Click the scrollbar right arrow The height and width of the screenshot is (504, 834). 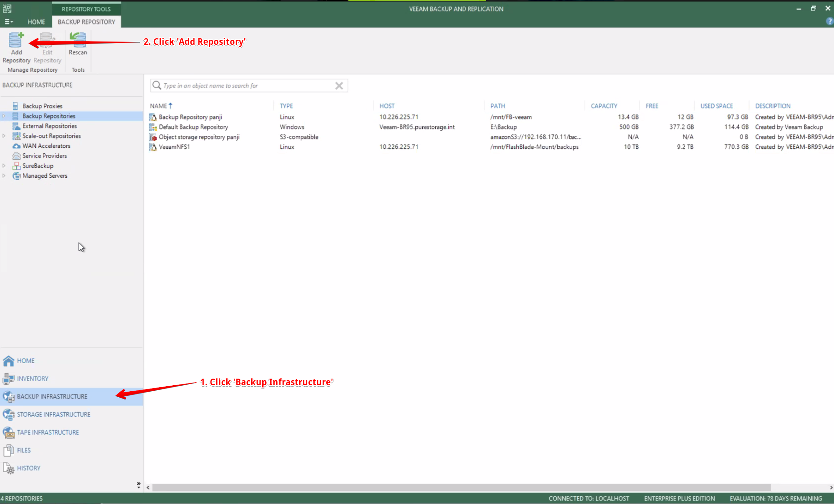(831, 488)
